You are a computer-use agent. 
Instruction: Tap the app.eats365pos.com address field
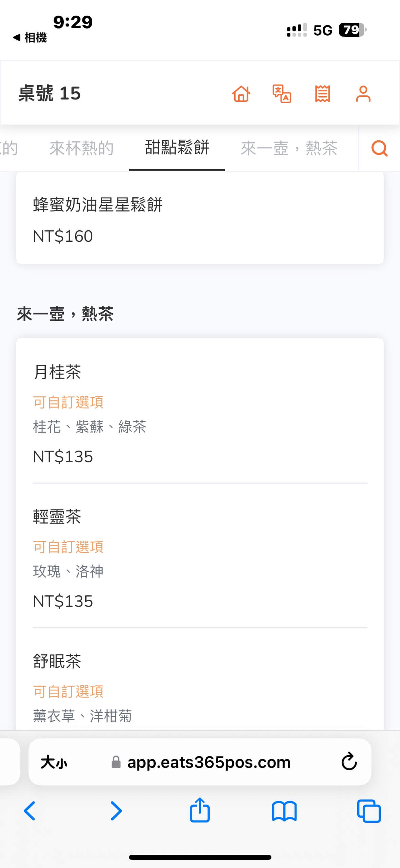pos(209,762)
